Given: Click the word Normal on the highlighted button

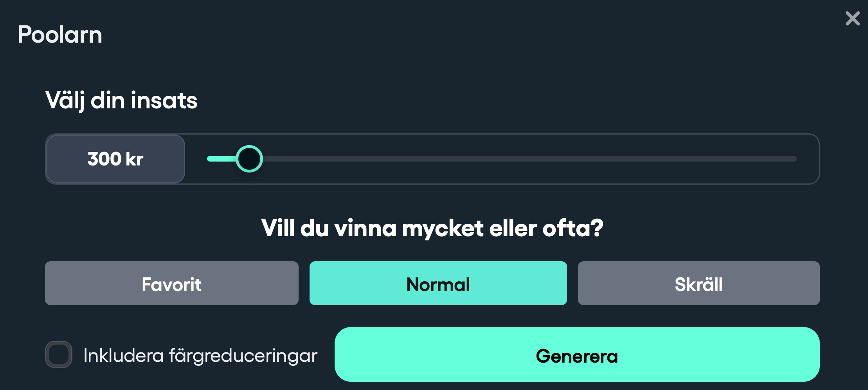Looking at the screenshot, I should [438, 284].
